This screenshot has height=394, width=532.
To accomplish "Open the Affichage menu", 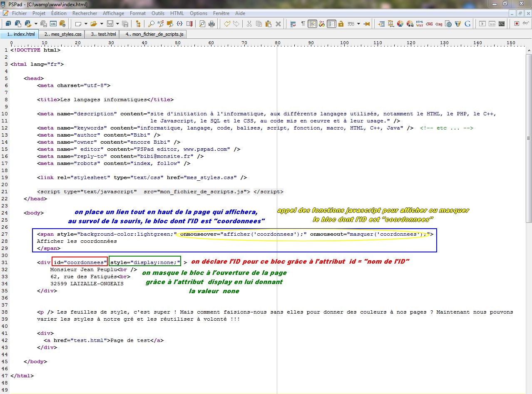I will (114, 13).
